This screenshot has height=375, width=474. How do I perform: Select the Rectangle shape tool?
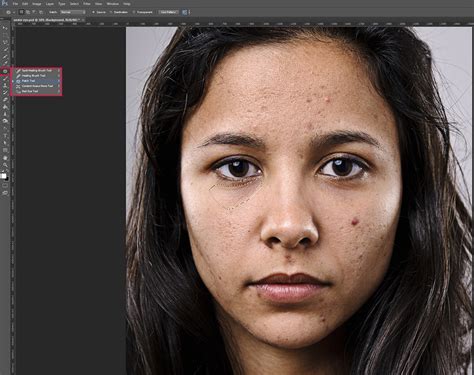point(5,150)
